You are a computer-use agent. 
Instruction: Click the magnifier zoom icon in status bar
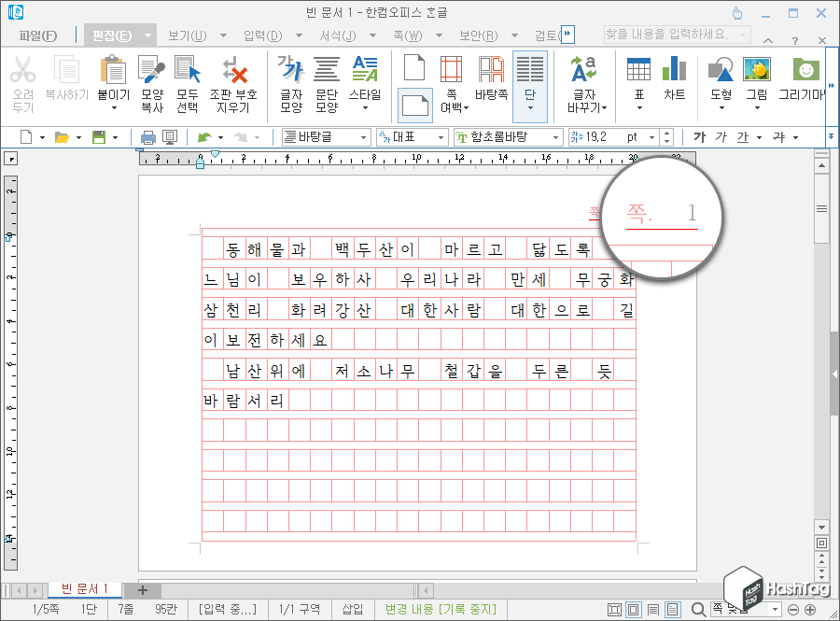[x=698, y=609]
